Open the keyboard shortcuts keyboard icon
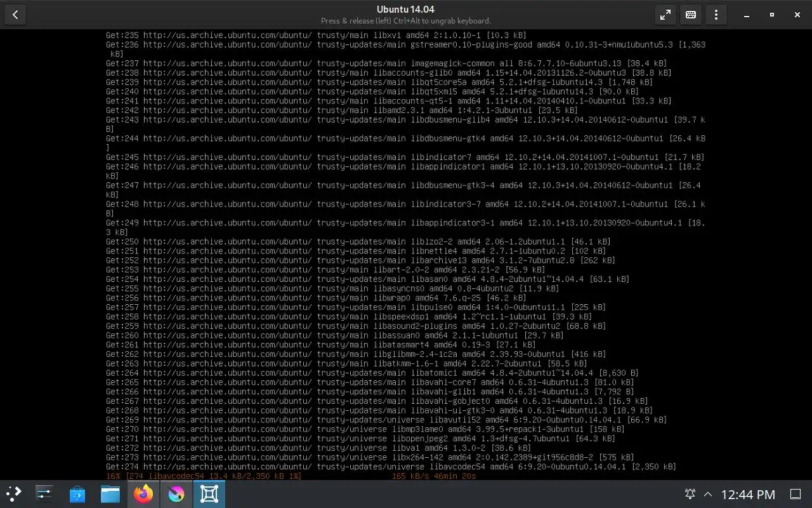Viewport: 812px width, 508px height. click(691, 15)
